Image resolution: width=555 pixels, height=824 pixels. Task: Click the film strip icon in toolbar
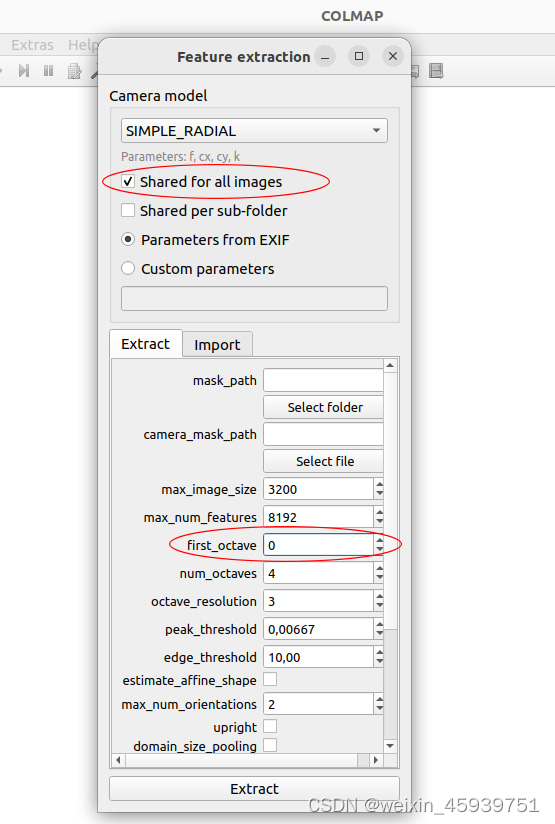coord(436,70)
